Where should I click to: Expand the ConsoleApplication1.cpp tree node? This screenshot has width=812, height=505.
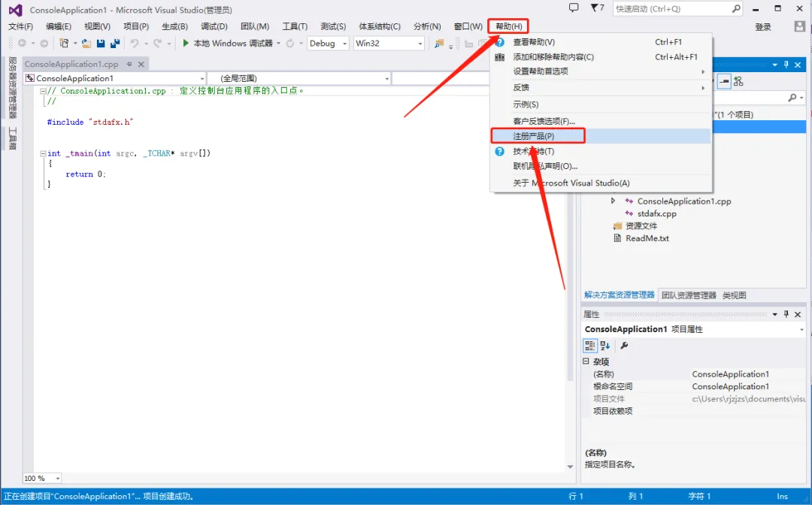(x=614, y=201)
